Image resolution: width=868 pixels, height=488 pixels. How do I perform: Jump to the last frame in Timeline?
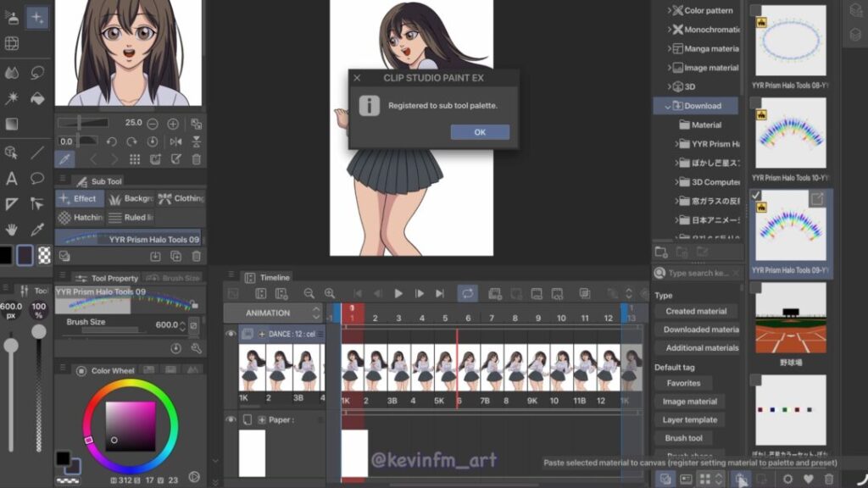[440, 294]
